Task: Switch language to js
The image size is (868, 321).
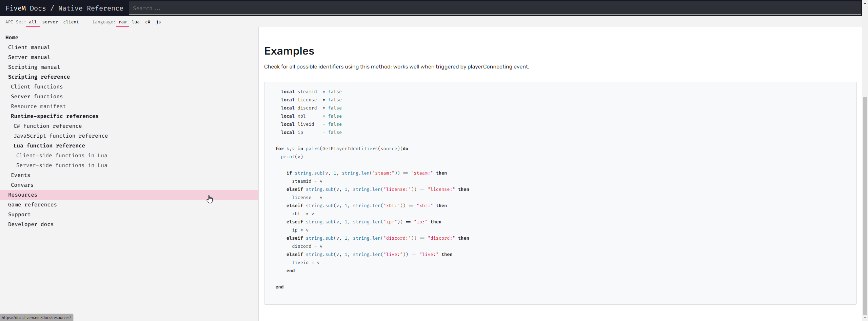Action: [x=158, y=22]
